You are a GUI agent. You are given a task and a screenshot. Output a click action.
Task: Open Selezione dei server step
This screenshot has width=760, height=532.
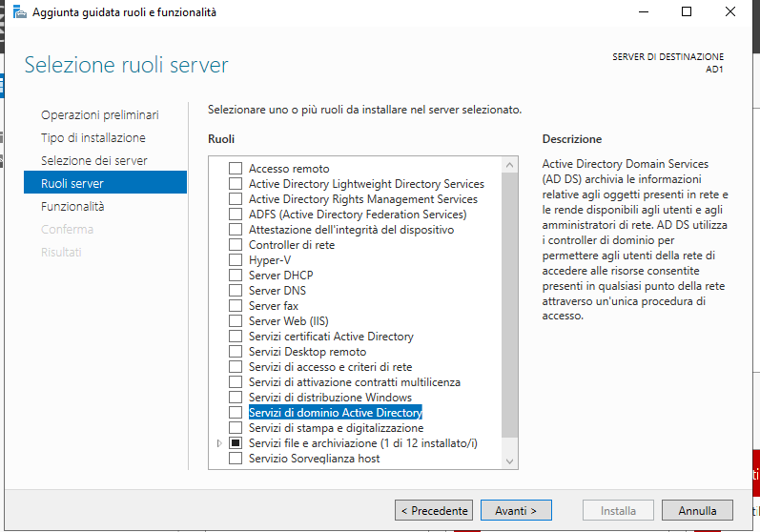point(94,160)
